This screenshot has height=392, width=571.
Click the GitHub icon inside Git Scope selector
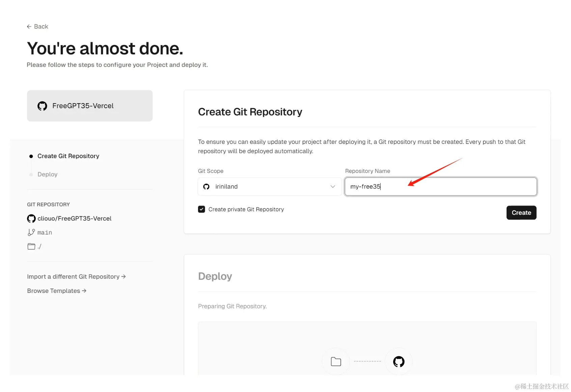206,187
